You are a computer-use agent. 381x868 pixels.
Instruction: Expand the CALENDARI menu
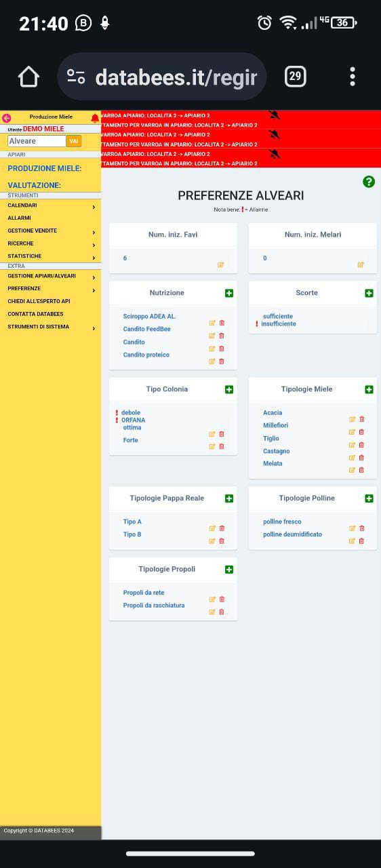(51, 205)
